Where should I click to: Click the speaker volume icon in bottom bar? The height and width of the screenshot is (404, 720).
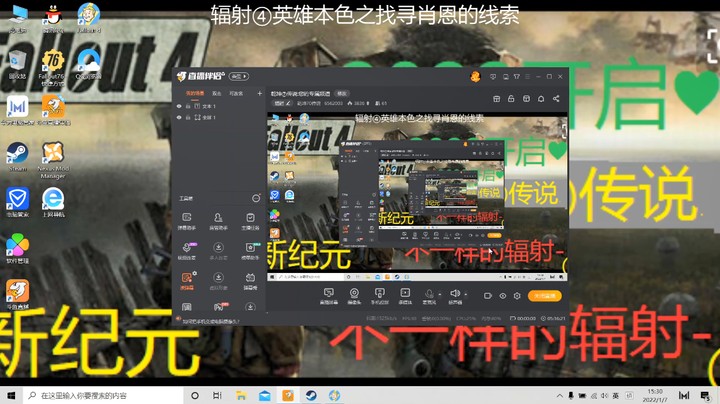[x=454, y=293]
